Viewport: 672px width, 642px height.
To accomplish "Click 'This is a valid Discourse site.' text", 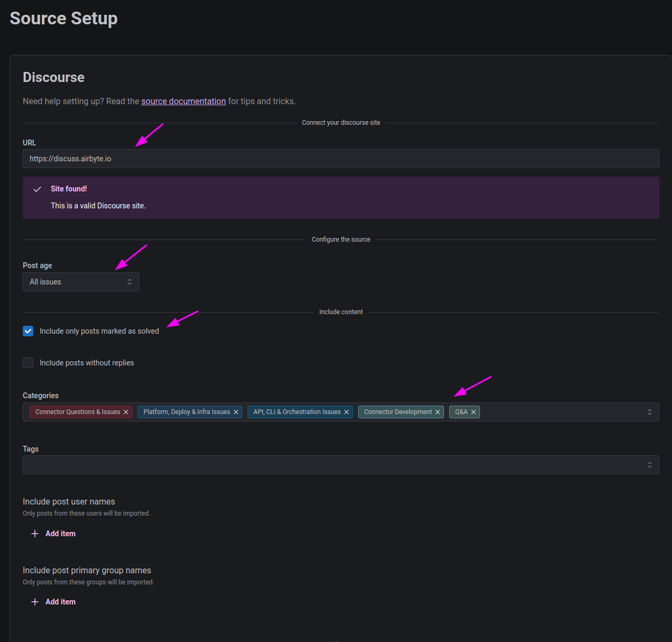I will click(x=98, y=206).
